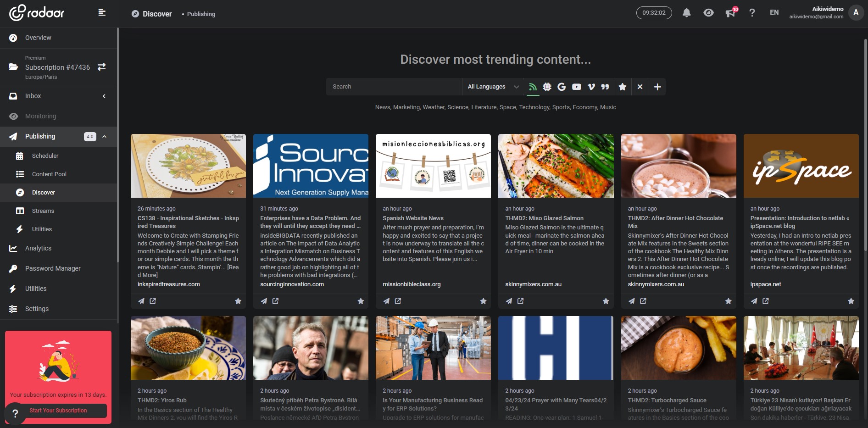Share After Dinner Hot Chocolate Mix post

[x=632, y=301]
